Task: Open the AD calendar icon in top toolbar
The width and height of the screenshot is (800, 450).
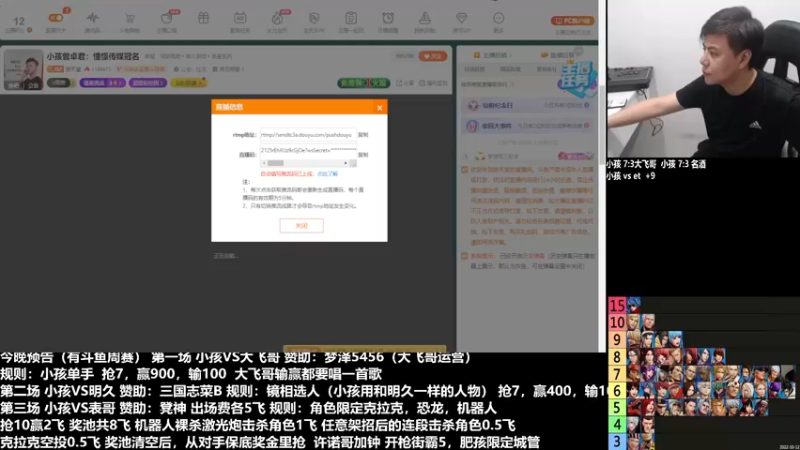Action: tap(240, 18)
